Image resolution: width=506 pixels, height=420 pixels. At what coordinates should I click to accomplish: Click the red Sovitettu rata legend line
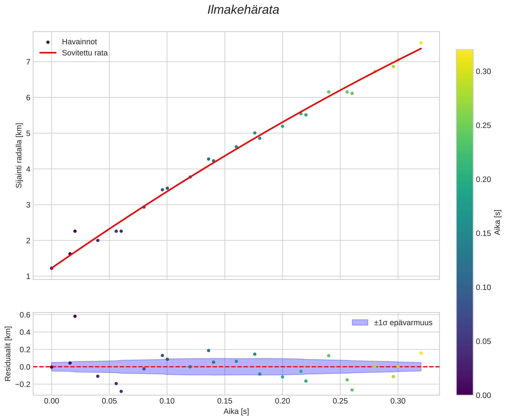[48, 53]
